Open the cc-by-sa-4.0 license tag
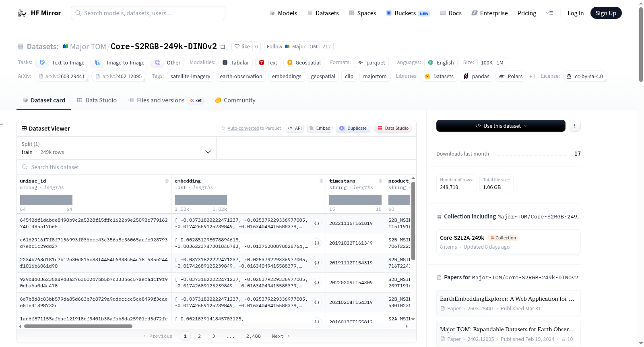This screenshot has height=347, width=644. coord(585,76)
